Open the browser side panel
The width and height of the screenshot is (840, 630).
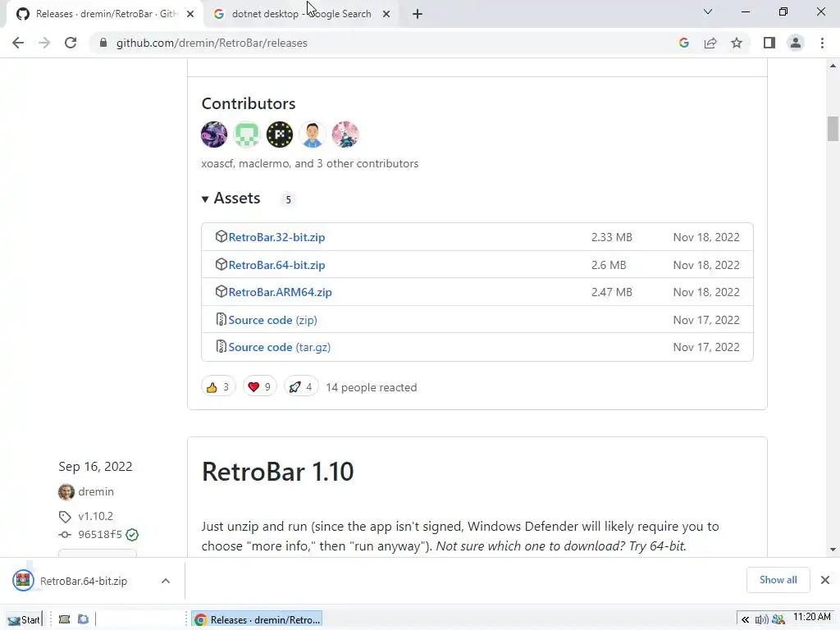(x=769, y=43)
